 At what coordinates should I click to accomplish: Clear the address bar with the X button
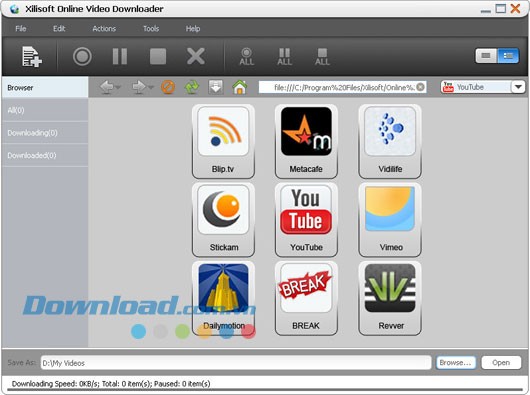click(420, 87)
